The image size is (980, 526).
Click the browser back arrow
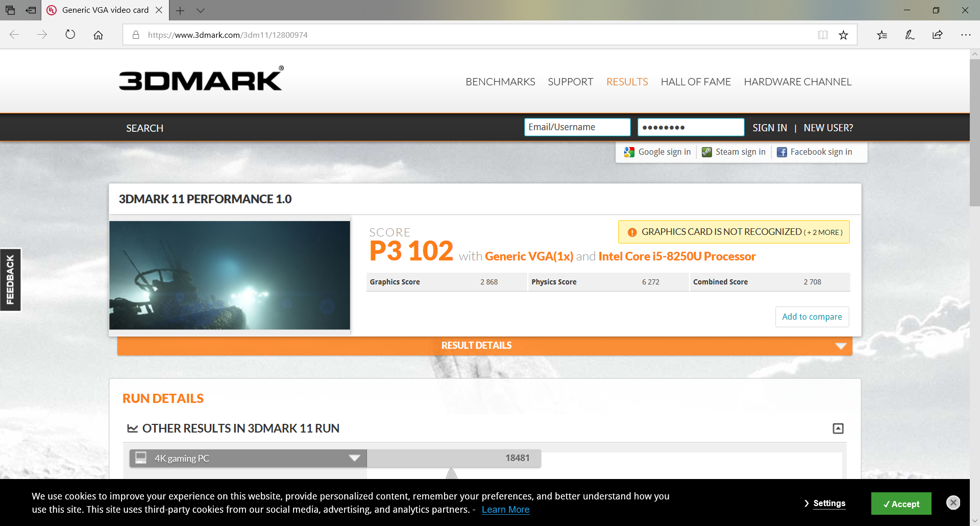coord(14,35)
